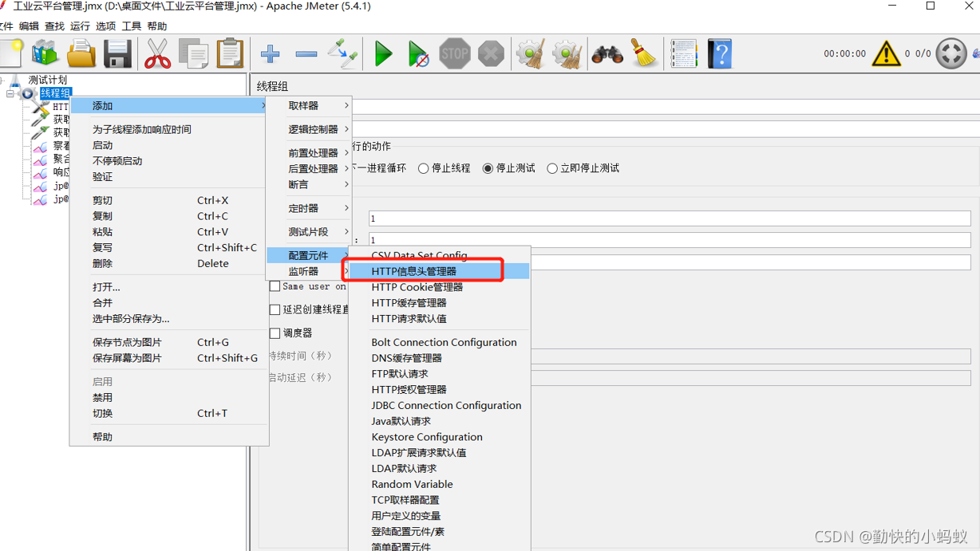The height and width of the screenshot is (551, 980).
Task: Open the 帮助 menu in menu bar
Action: tap(157, 26)
